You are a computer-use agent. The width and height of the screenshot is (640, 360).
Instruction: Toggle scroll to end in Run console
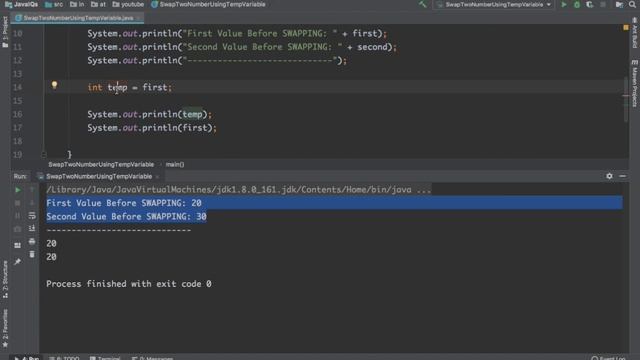[32, 229]
